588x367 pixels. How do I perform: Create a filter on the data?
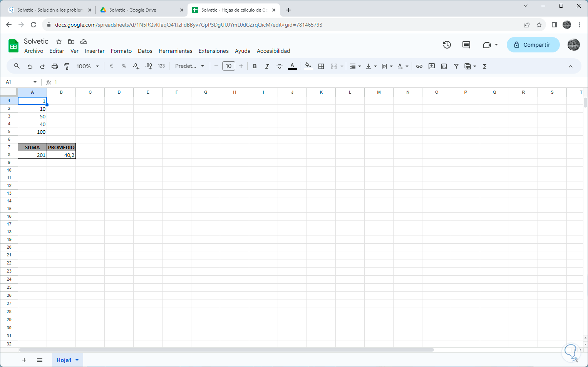456,66
